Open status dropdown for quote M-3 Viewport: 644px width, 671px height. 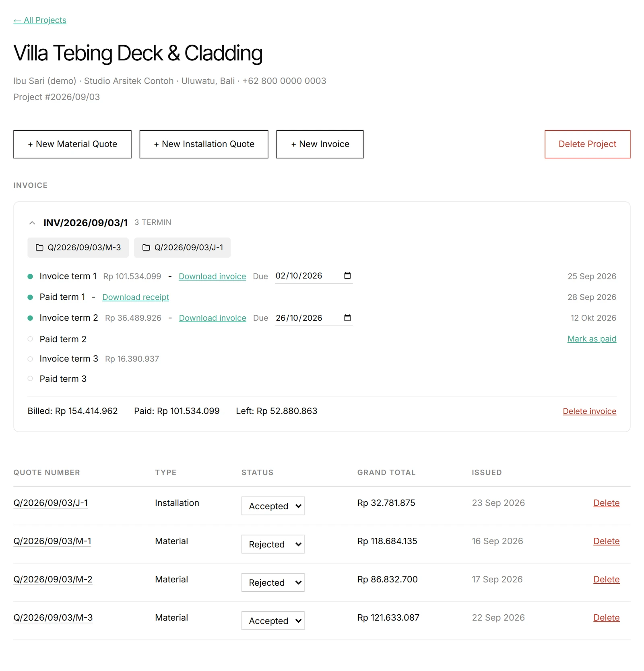[273, 621]
